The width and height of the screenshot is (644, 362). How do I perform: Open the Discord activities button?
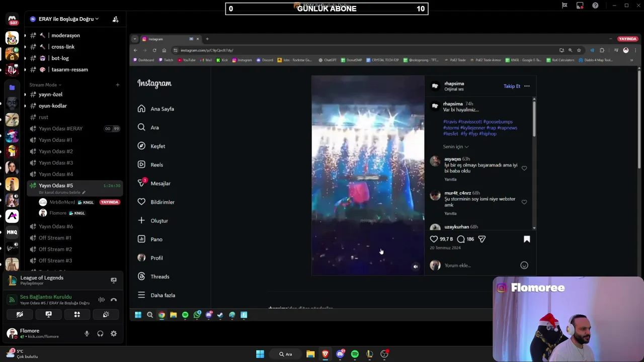77,314
